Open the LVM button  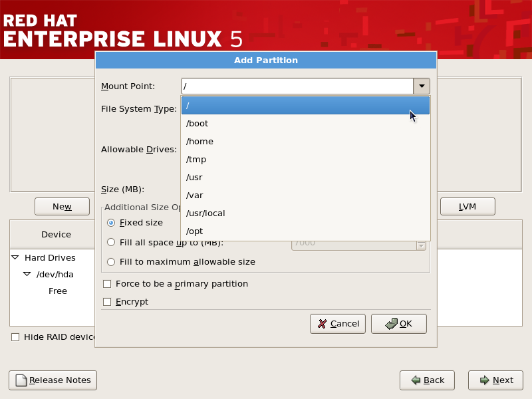point(467,207)
